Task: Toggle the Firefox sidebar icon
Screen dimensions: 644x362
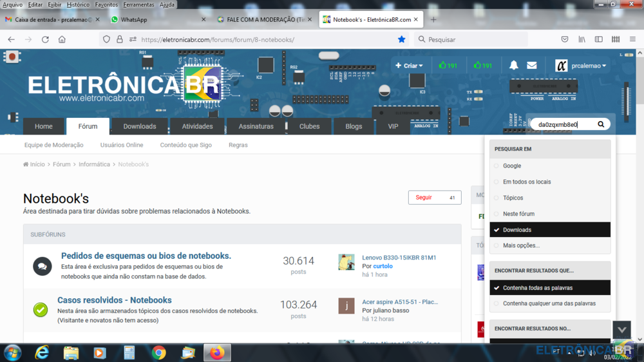Action: pos(599,39)
